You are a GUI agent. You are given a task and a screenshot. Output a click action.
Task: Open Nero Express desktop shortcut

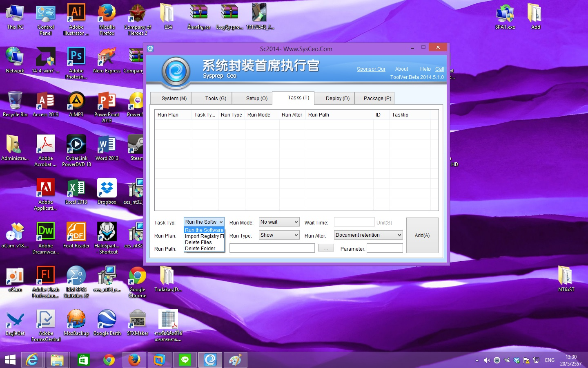click(107, 61)
